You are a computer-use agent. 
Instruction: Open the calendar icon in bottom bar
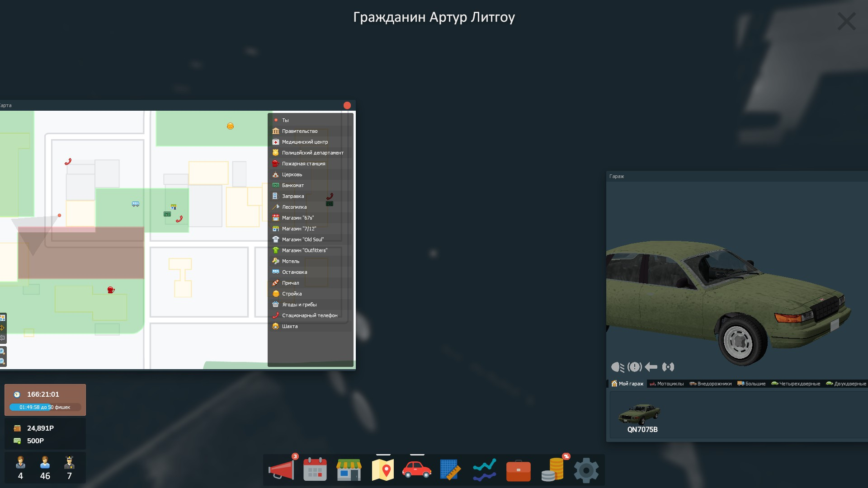tap(315, 469)
